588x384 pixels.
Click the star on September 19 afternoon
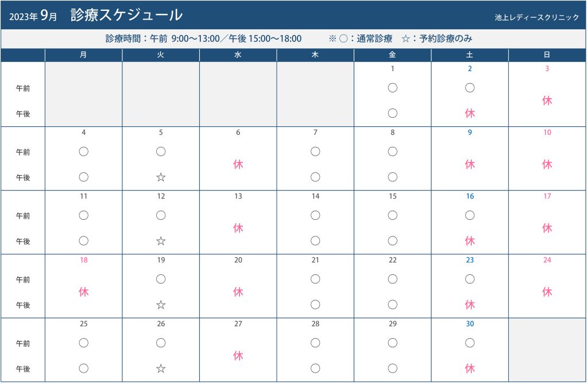tap(161, 304)
